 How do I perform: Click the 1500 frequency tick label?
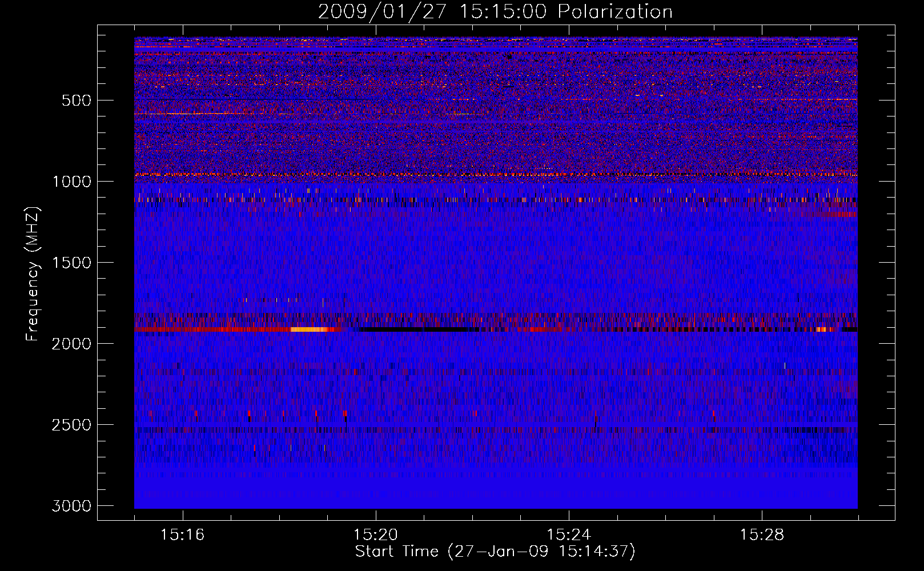72,263
